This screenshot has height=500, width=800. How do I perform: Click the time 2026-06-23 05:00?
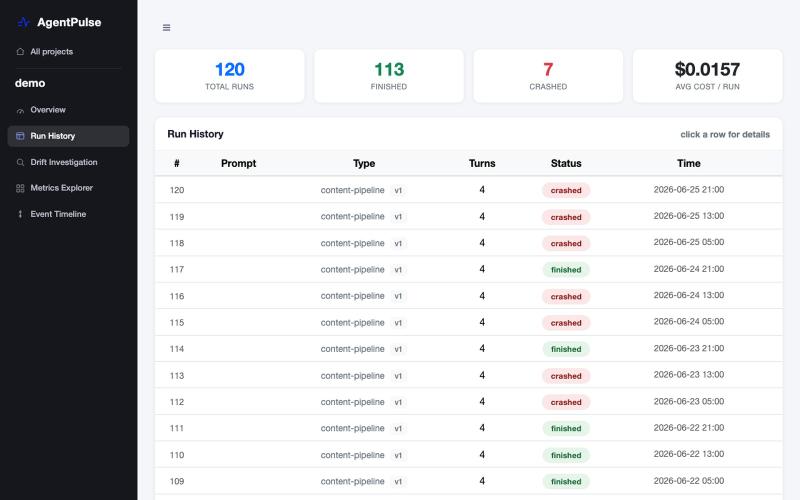[x=689, y=402]
